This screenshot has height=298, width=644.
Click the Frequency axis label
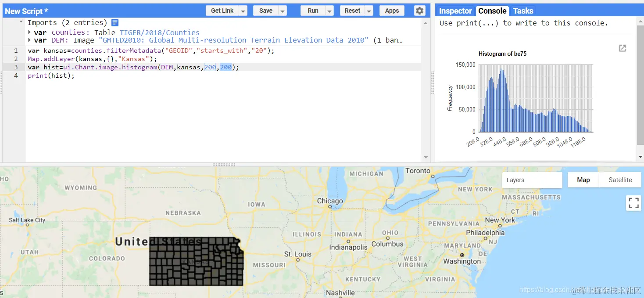450,98
